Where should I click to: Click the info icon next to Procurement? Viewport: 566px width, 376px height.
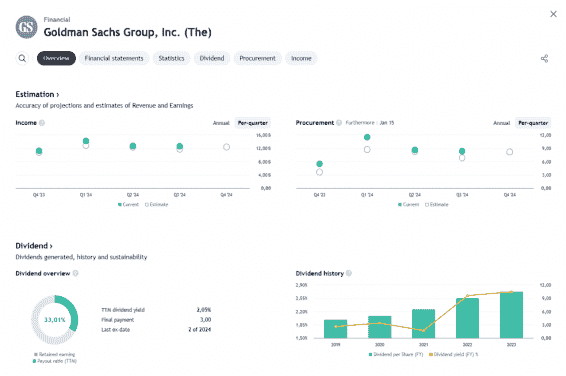(339, 123)
